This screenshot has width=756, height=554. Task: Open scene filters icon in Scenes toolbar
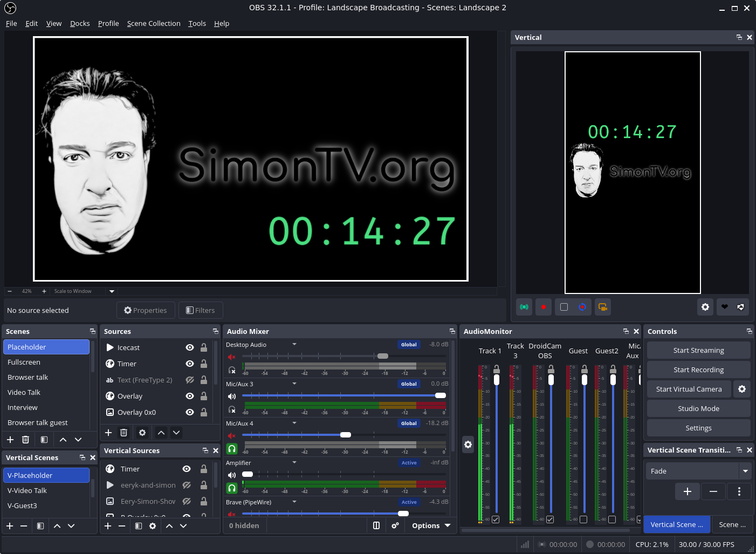pyautogui.click(x=44, y=440)
